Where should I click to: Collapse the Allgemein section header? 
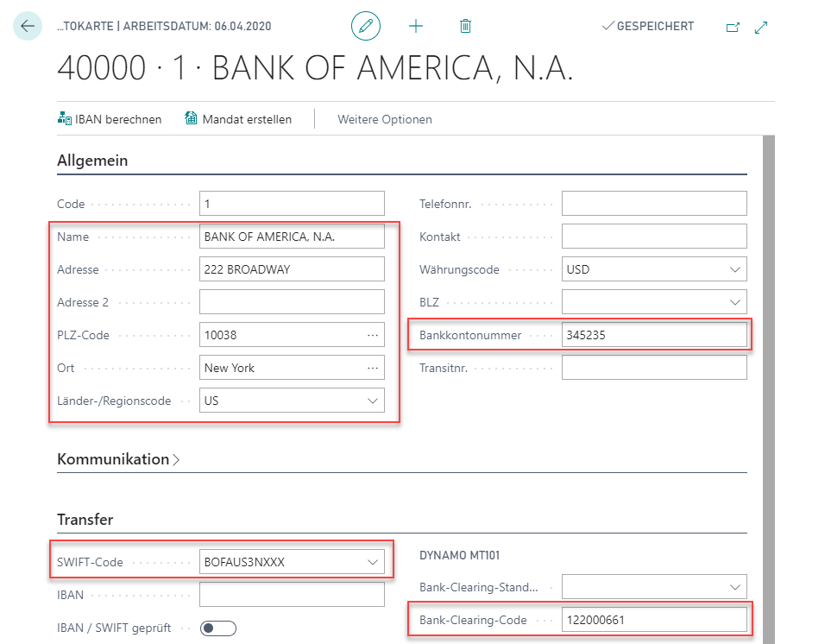[92, 161]
